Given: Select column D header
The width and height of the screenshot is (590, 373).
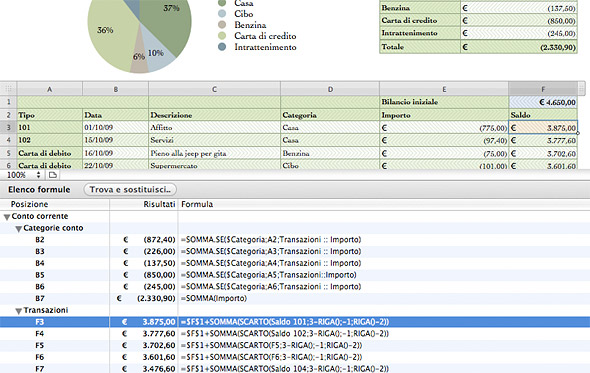Looking at the screenshot, I should (x=330, y=89).
